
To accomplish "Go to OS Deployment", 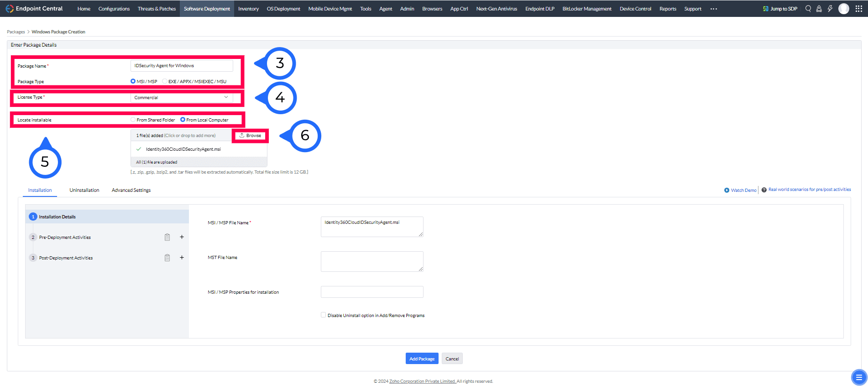I will click(x=283, y=9).
